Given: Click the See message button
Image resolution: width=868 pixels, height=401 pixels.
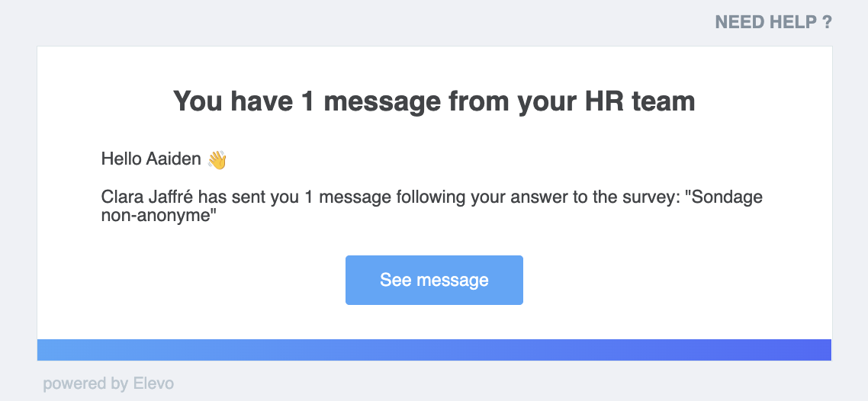Looking at the screenshot, I should tap(434, 280).
